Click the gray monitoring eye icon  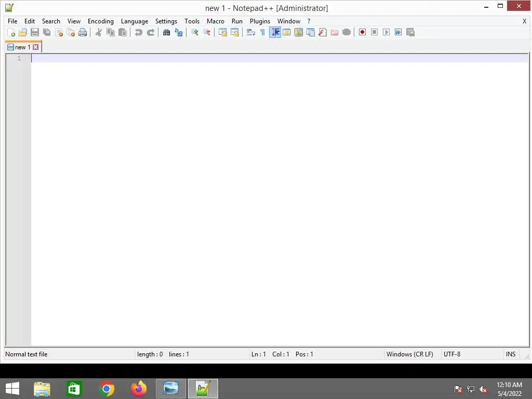[x=347, y=32]
